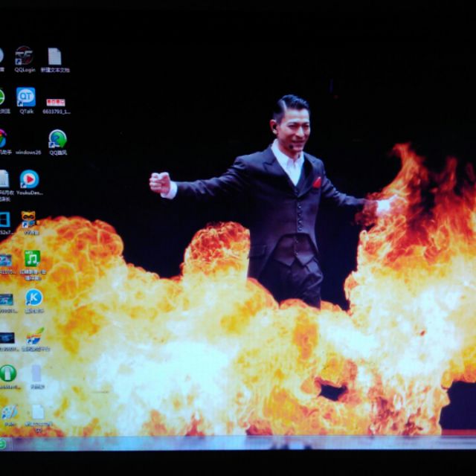Launch the YoukuDesktop video player shortcut
The height and width of the screenshot is (476, 476).
point(29,179)
